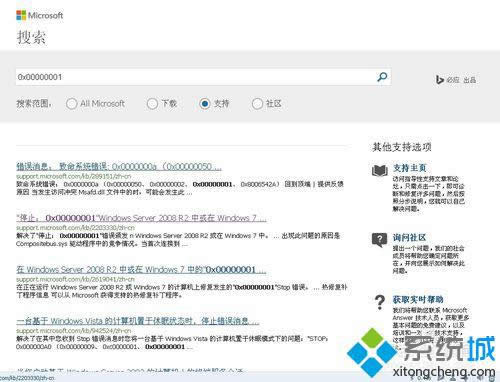This screenshot has height=382, width=500.
Task: Open the 获取实时帮助 link
Action: [x=418, y=299]
